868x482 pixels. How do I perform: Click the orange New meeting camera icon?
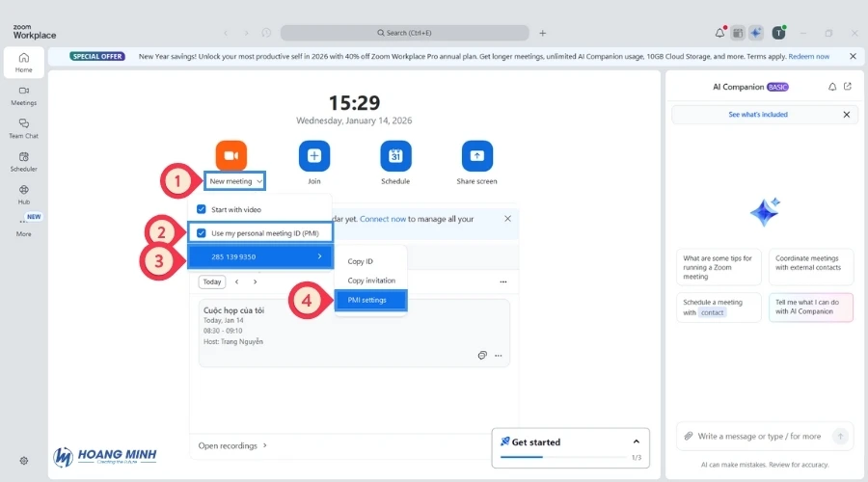click(231, 155)
